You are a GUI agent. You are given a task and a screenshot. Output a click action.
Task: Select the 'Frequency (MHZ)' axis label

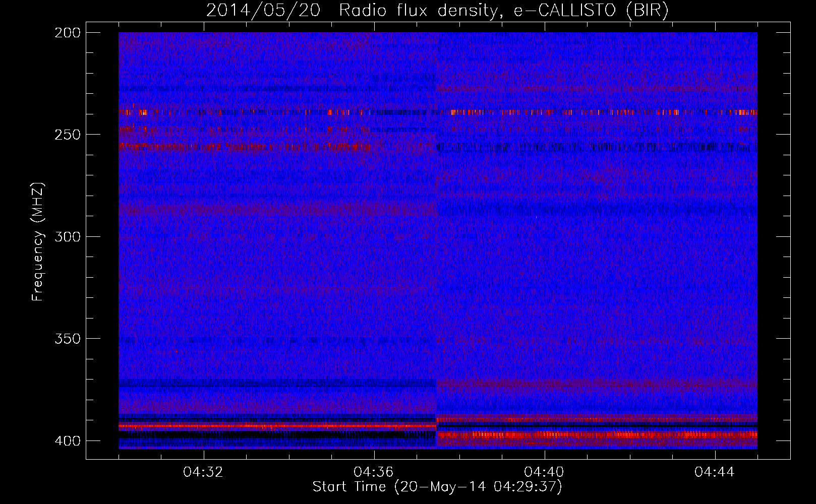[38, 242]
